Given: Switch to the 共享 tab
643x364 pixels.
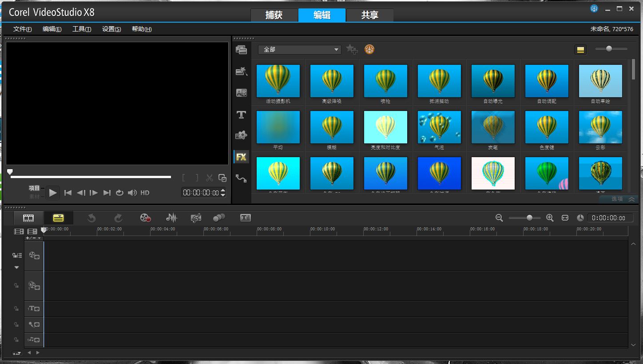Looking at the screenshot, I should coord(369,15).
